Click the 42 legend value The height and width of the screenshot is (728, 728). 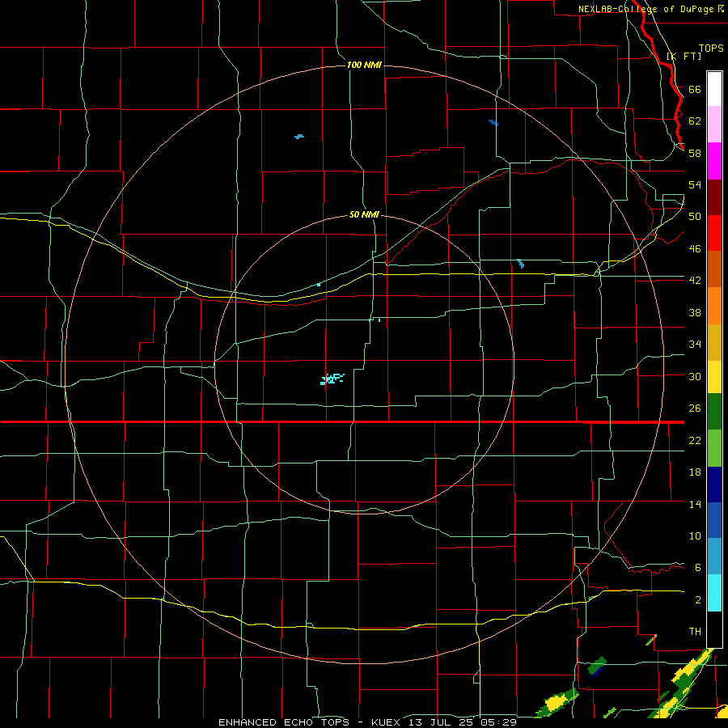coord(695,281)
